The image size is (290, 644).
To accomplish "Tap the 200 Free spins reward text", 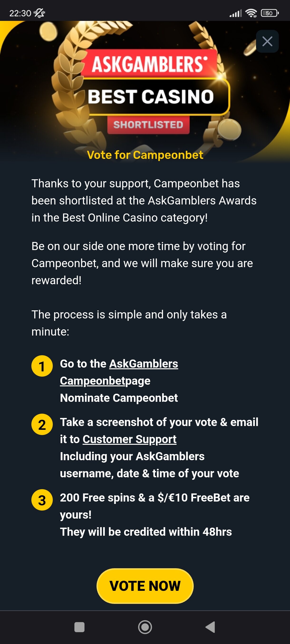I will tap(154, 498).
